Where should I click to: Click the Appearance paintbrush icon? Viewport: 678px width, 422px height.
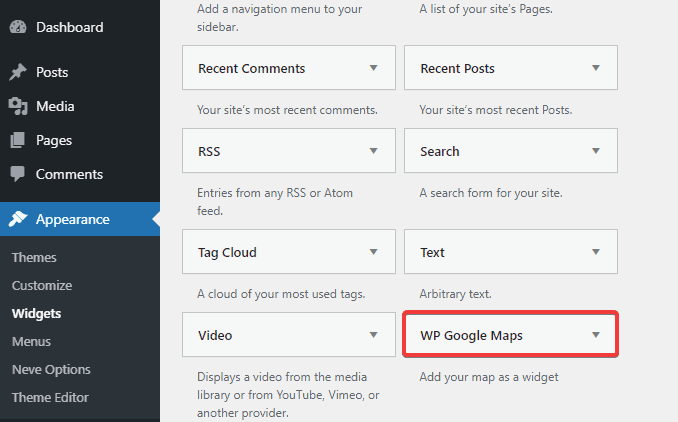click(18, 220)
